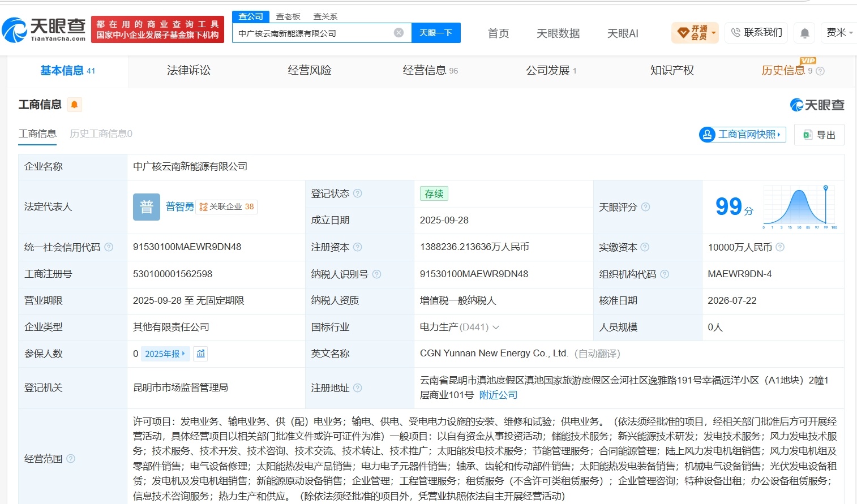Click help icon next to 注册地址
The width and height of the screenshot is (857, 504).
pyautogui.click(x=358, y=388)
